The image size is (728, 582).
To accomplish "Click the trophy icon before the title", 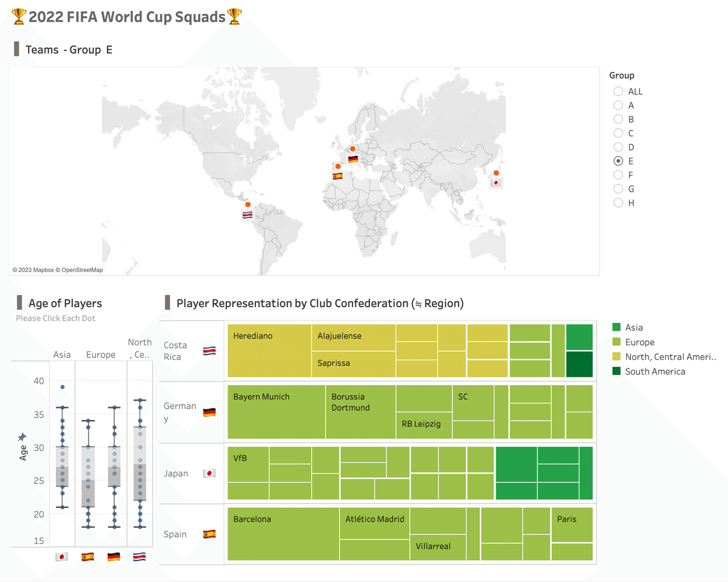I will pyautogui.click(x=19, y=16).
